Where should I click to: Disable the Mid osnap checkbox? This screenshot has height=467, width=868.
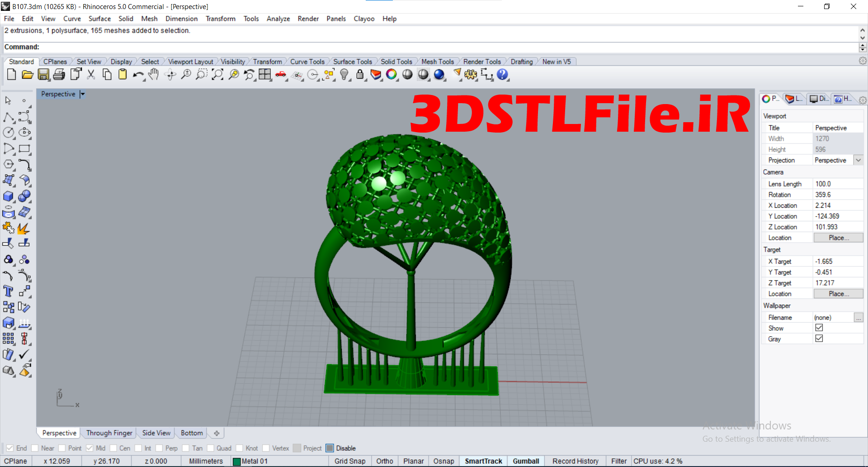pos(90,448)
